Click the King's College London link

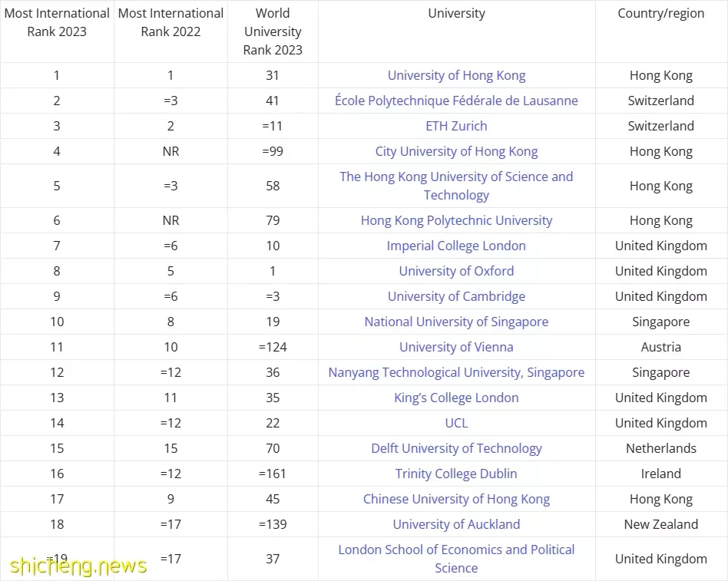point(456,398)
